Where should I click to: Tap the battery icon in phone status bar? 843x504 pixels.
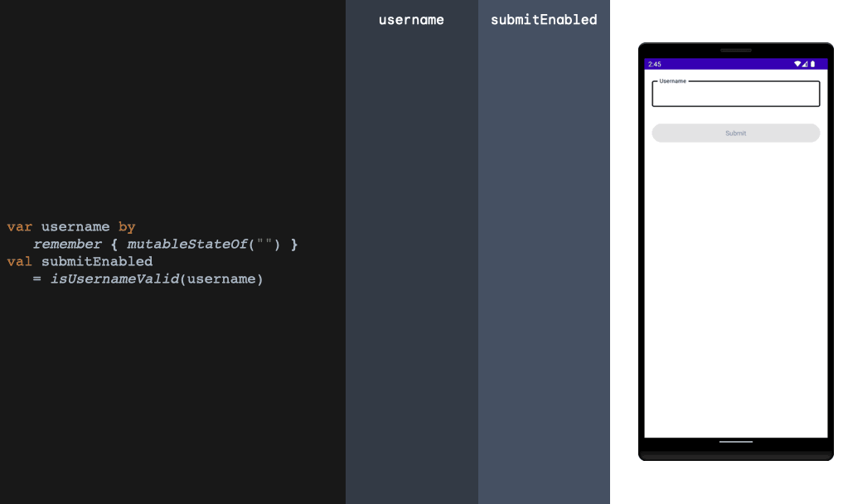click(x=812, y=64)
